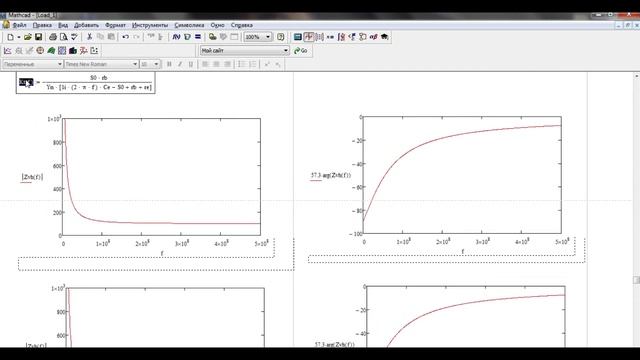The width and height of the screenshot is (640, 360).
Task: Open the new document template arrow
Action: click(19, 37)
